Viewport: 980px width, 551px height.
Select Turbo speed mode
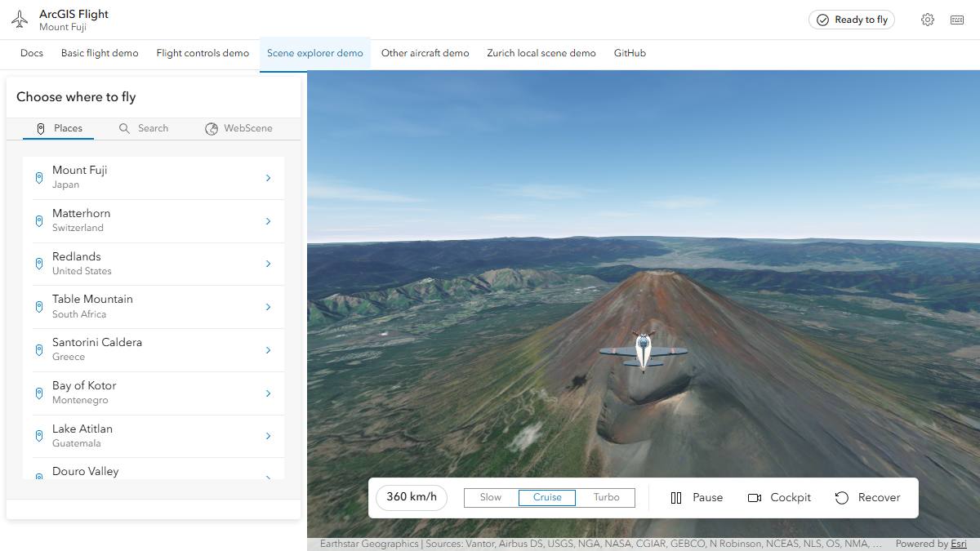click(606, 497)
